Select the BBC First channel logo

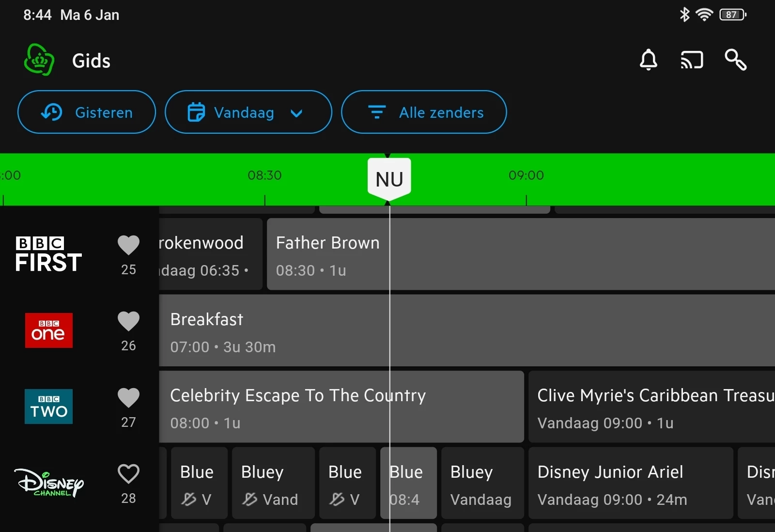[x=48, y=254]
